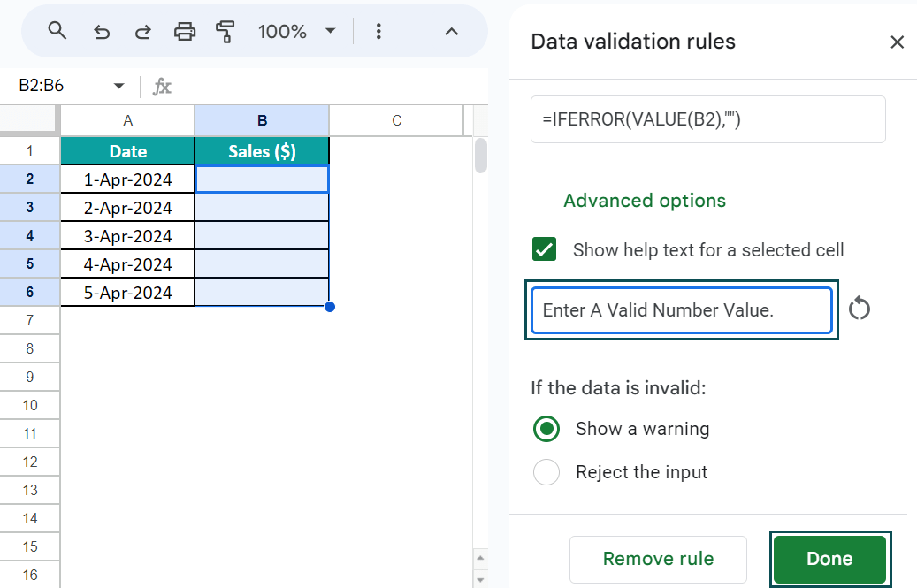Select the Reject the input option
This screenshot has height=588, width=917.
(546, 472)
